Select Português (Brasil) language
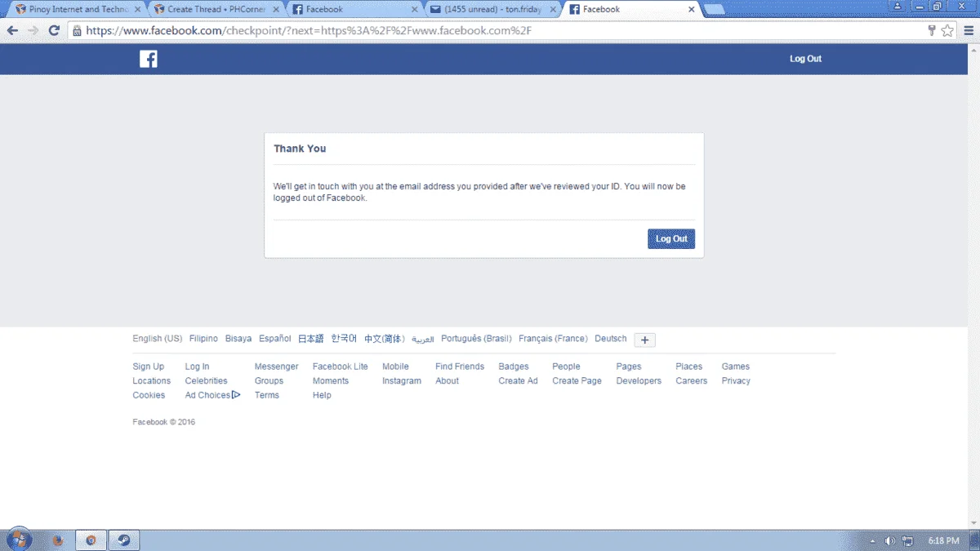Screen dimensions: 980x551 [x=476, y=339]
